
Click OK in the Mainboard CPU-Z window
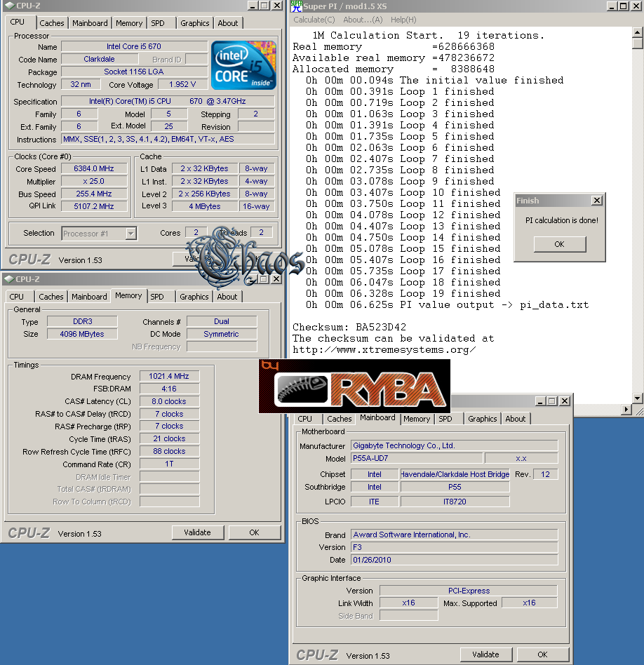(542, 654)
